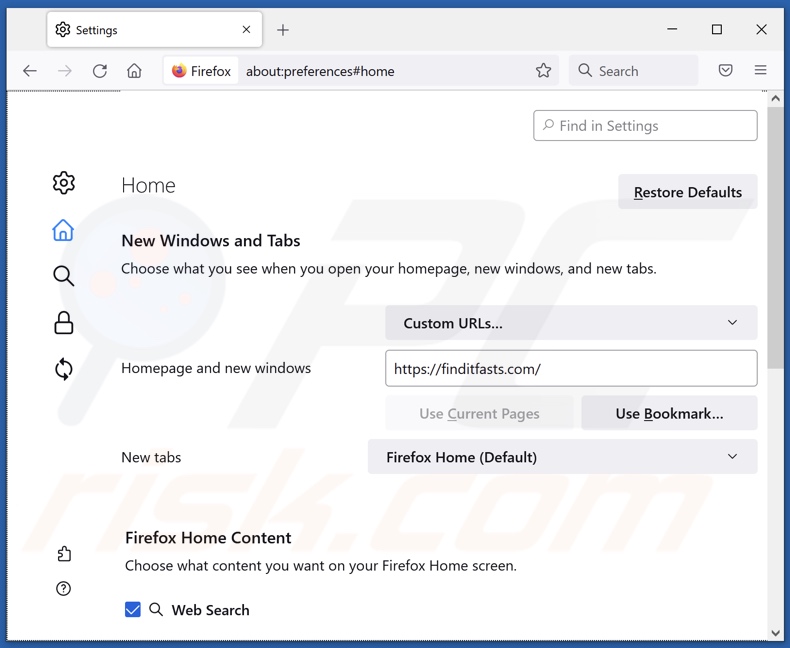Open the homepage via toolbar home icon
Screen dimensions: 790x648
[134, 71]
